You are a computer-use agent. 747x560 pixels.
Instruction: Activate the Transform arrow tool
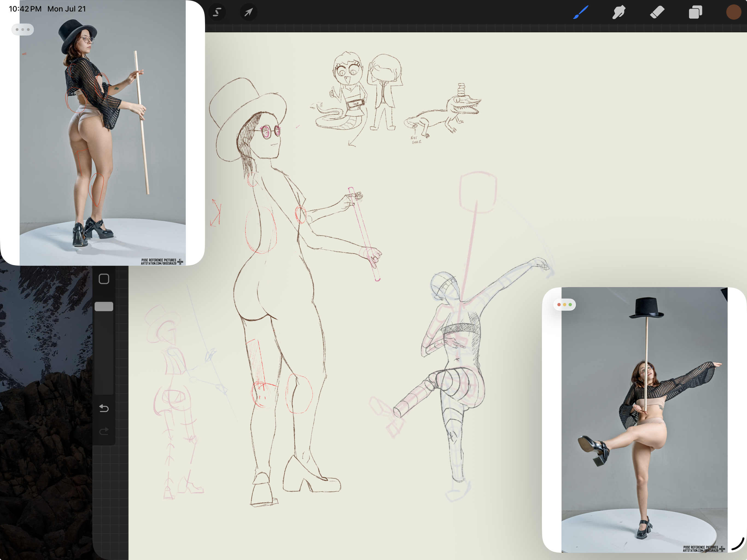(x=249, y=13)
